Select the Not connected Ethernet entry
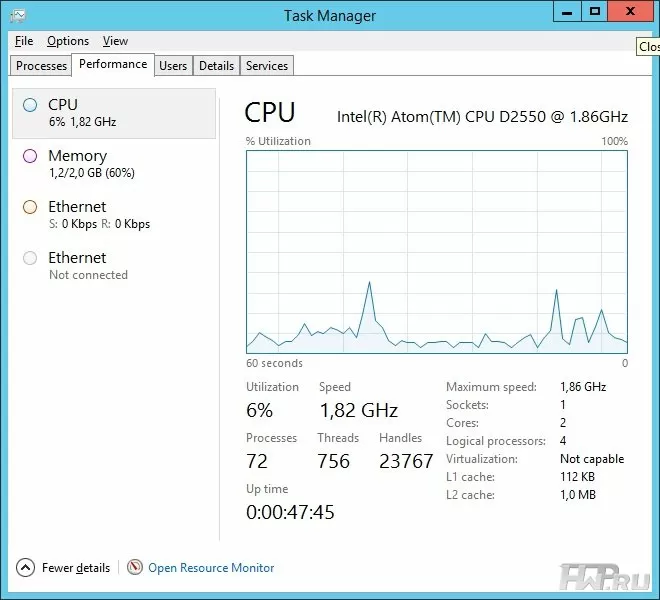This screenshot has height=600, width=660. click(88, 265)
